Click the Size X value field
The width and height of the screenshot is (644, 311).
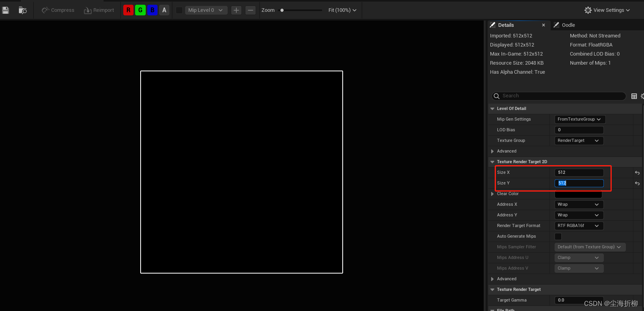click(x=579, y=173)
